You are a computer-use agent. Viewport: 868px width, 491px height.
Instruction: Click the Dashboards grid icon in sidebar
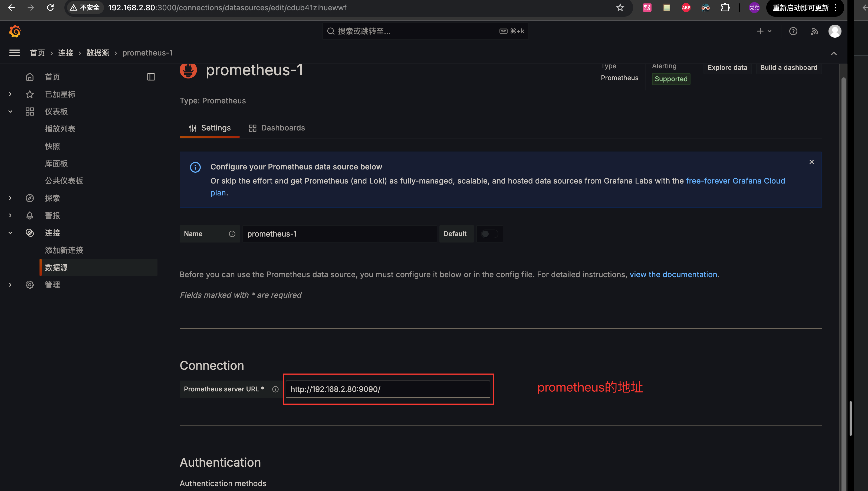tap(30, 111)
